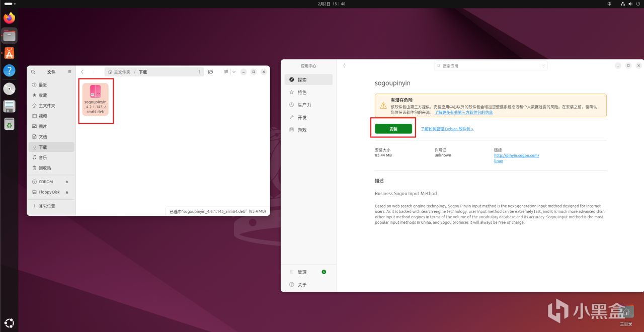
Task: Open 回收站 in the Files sidebar
Action: coord(51,168)
